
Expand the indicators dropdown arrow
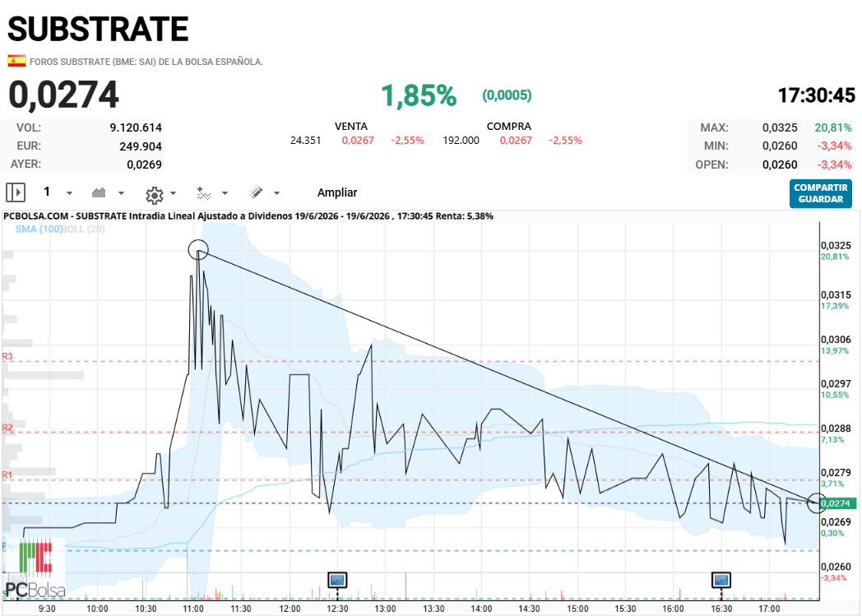point(225,193)
